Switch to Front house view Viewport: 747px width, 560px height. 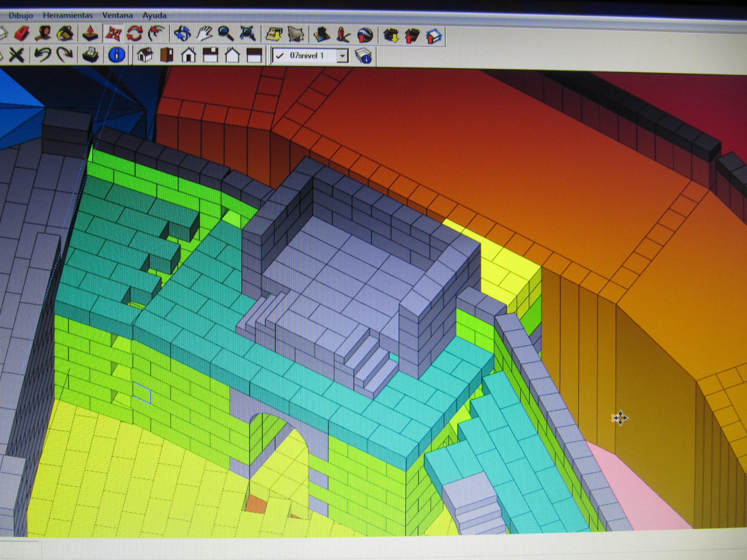point(188,55)
